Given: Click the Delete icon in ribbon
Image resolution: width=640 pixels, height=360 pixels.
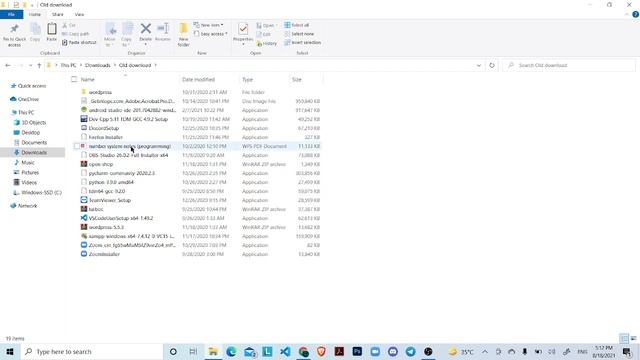Looking at the screenshot, I should pos(145,34).
